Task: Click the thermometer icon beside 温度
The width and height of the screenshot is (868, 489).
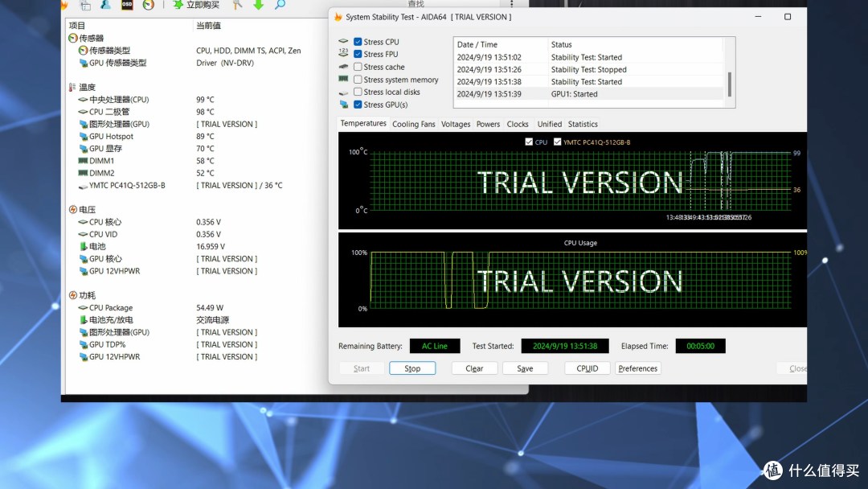Action: tap(72, 88)
